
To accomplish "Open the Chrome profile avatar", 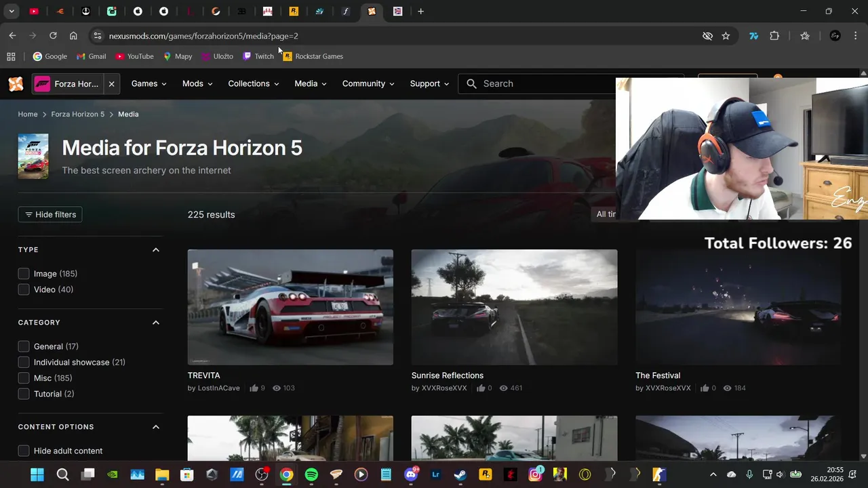I will (835, 36).
